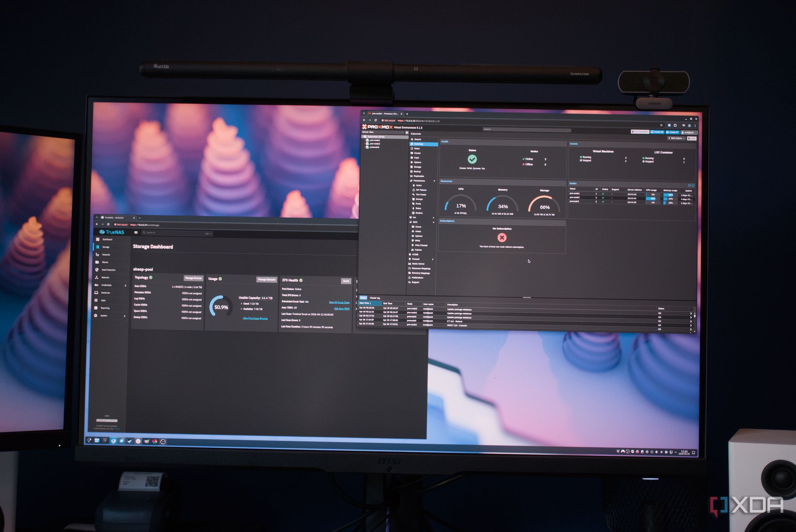Toggle the TrueNAS sidebar hamburger menu
796x532 pixels.
point(136,232)
